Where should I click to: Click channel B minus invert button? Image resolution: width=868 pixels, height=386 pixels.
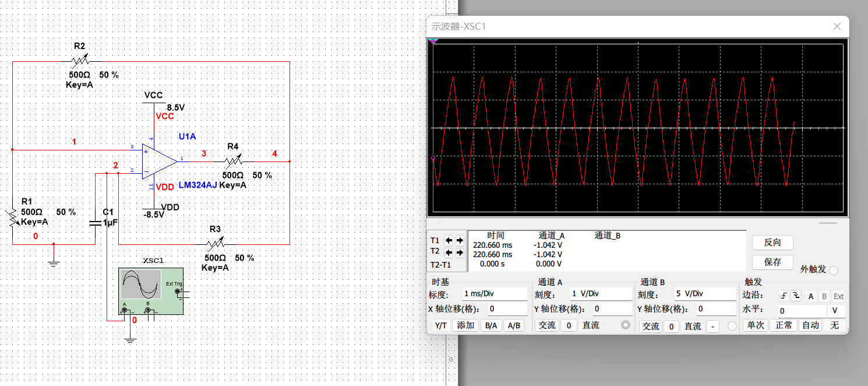(x=713, y=326)
